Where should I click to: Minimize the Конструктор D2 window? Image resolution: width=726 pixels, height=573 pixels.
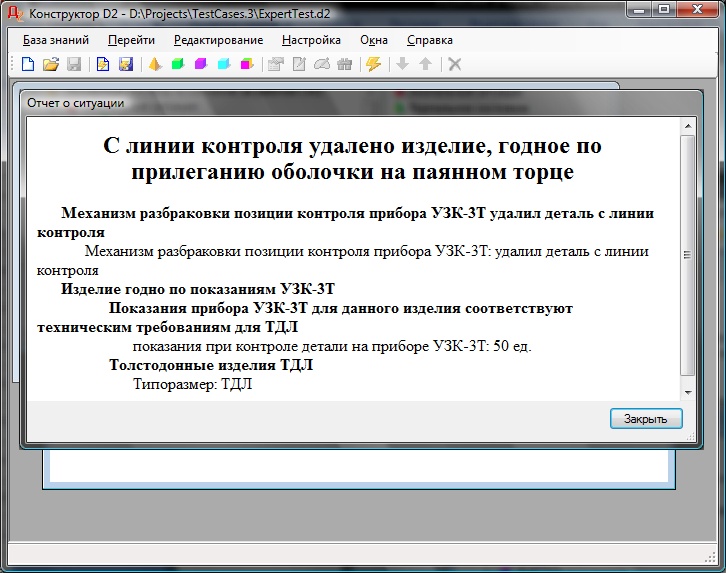click(640, 9)
